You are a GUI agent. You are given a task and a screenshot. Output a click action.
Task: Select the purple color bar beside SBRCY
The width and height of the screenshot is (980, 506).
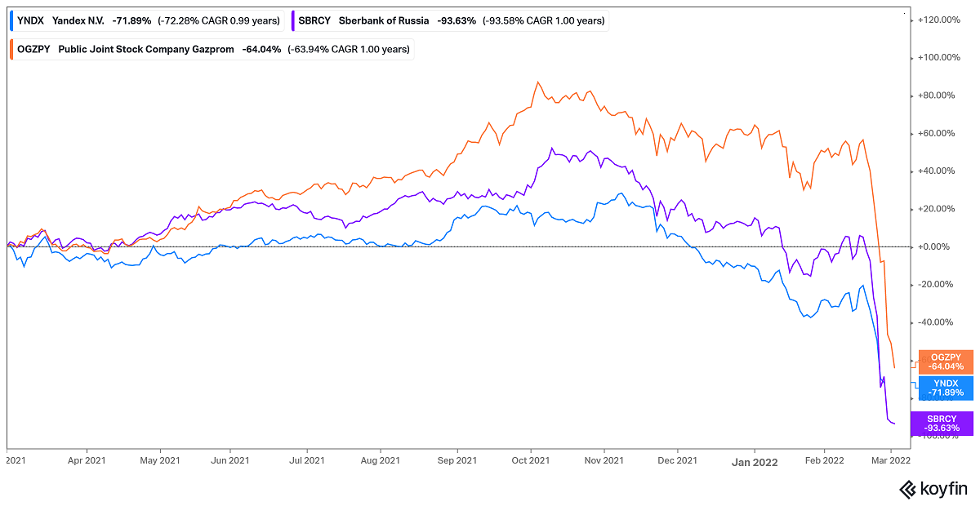tap(295, 20)
